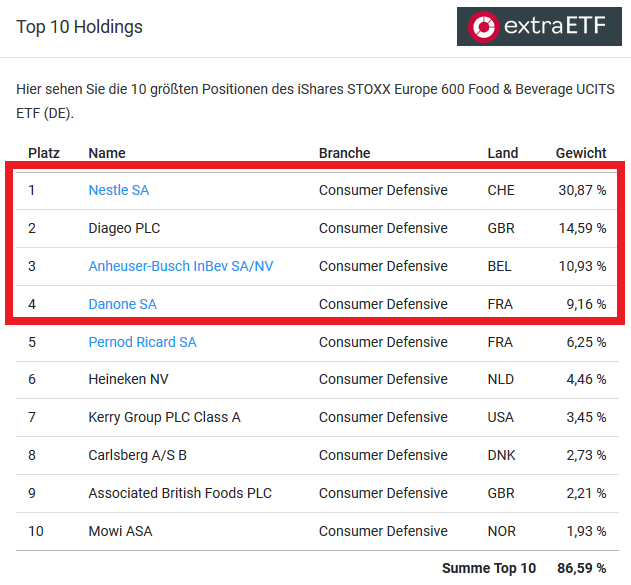
Task: Click the USA country code
Action: coord(501,417)
